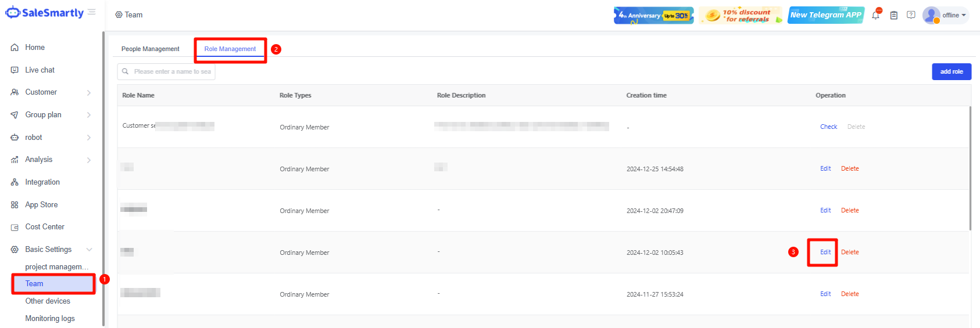Delete the role created 2024-12-25
Viewport: 980px width, 328px height.
pos(850,168)
